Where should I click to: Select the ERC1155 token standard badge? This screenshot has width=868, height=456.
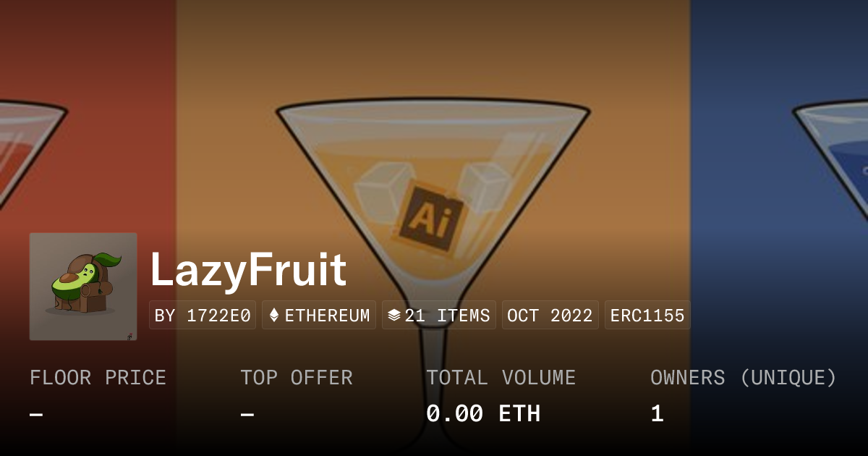pos(647,316)
